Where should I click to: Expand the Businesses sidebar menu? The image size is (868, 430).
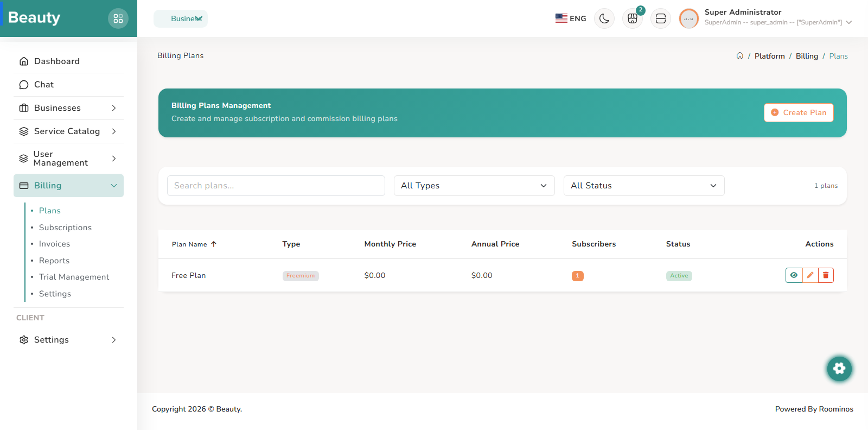point(68,108)
